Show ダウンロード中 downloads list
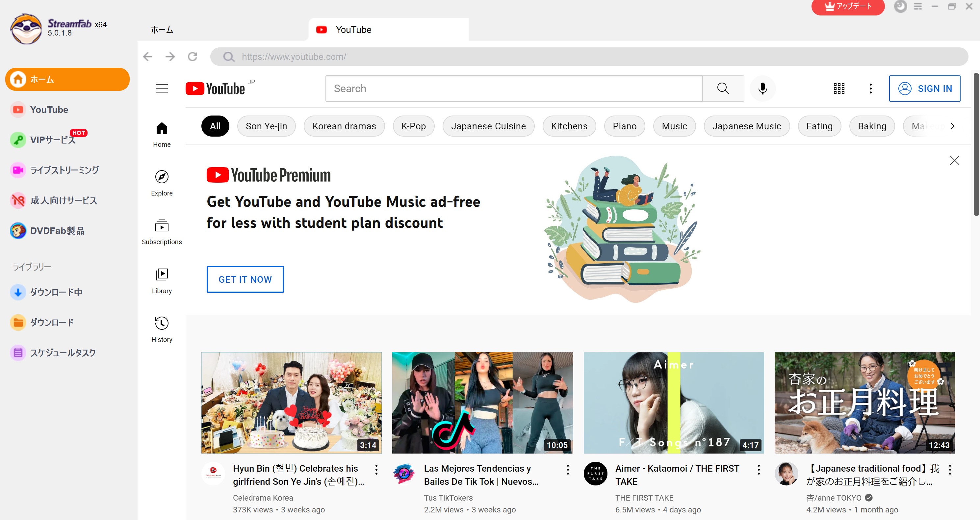 [x=46, y=292]
